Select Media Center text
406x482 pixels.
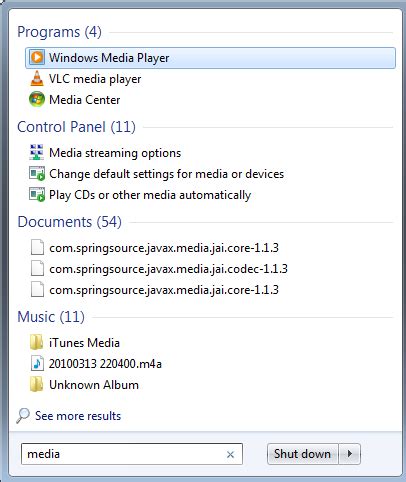[84, 100]
